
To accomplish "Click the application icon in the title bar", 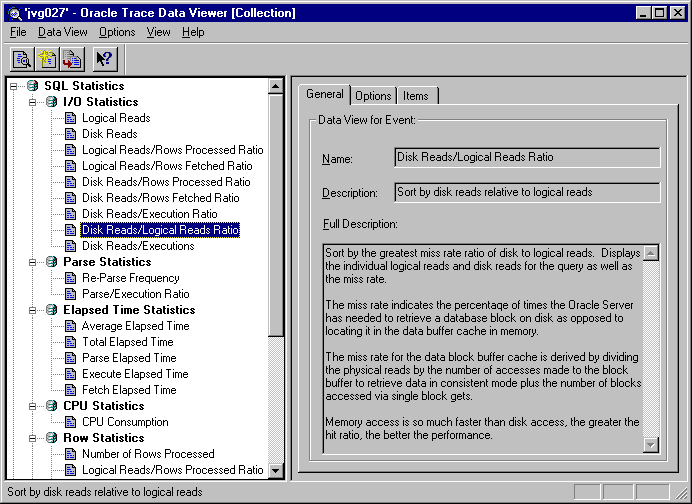I will tap(15, 13).
